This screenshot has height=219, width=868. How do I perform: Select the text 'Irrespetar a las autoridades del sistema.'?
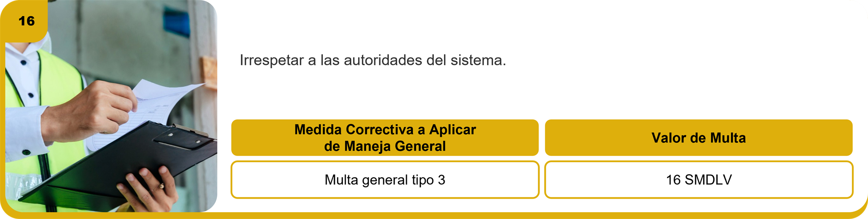[x=373, y=60]
